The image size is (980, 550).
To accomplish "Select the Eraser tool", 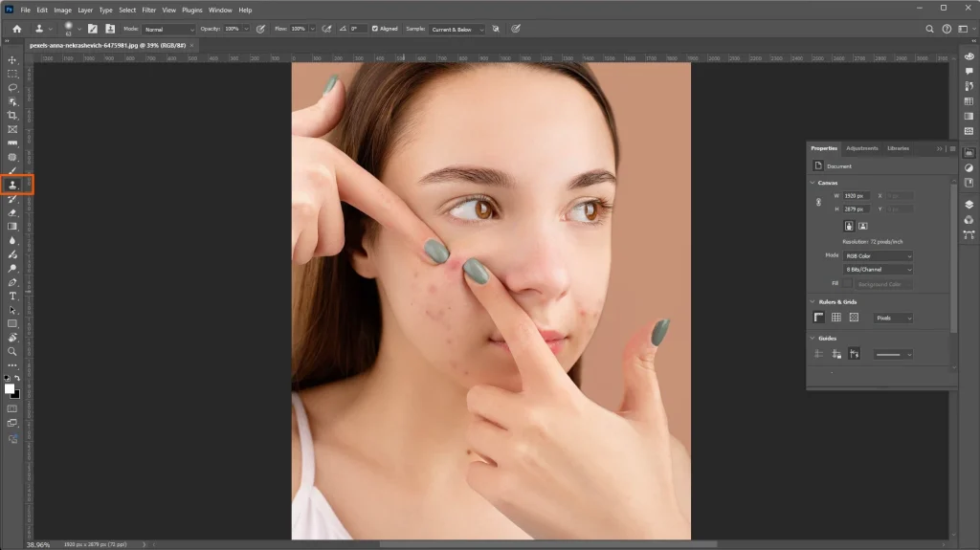I will pos(11,212).
